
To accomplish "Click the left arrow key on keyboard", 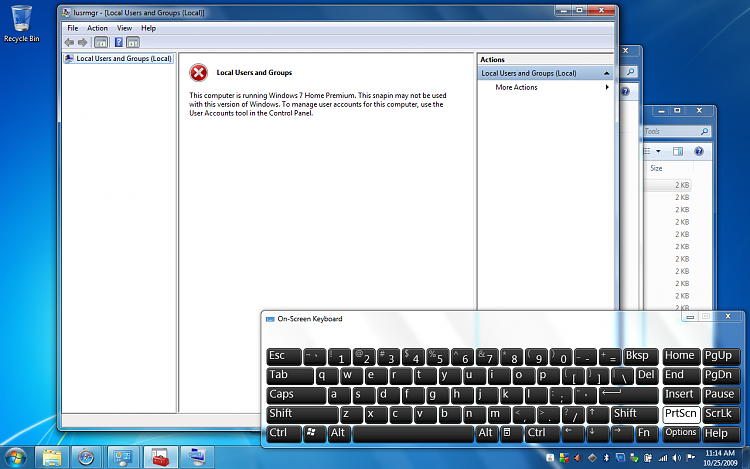I will (573, 433).
